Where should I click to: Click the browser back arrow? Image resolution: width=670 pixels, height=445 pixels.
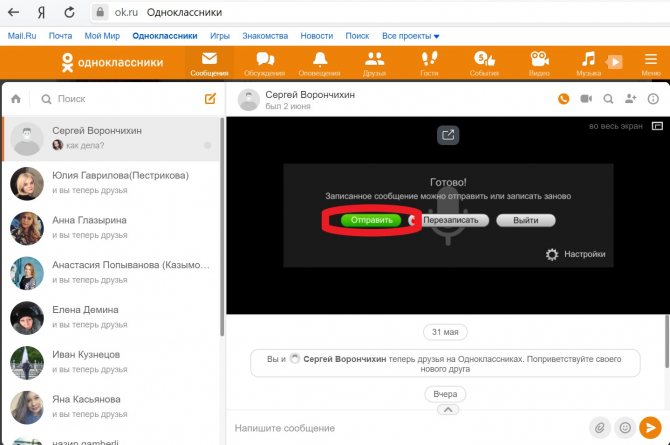[14, 12]
